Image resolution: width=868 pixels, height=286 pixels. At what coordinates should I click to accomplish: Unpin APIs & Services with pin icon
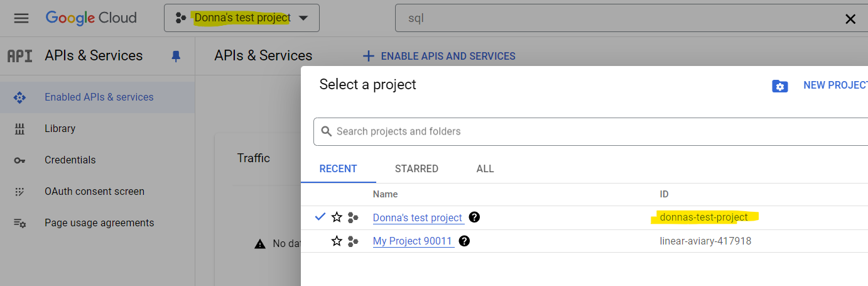click(176, 56)
